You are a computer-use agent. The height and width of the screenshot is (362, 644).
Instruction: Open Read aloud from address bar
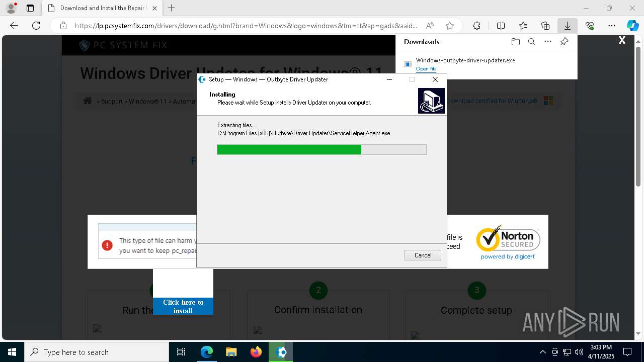pyautogui.click(x=430, y=26)
